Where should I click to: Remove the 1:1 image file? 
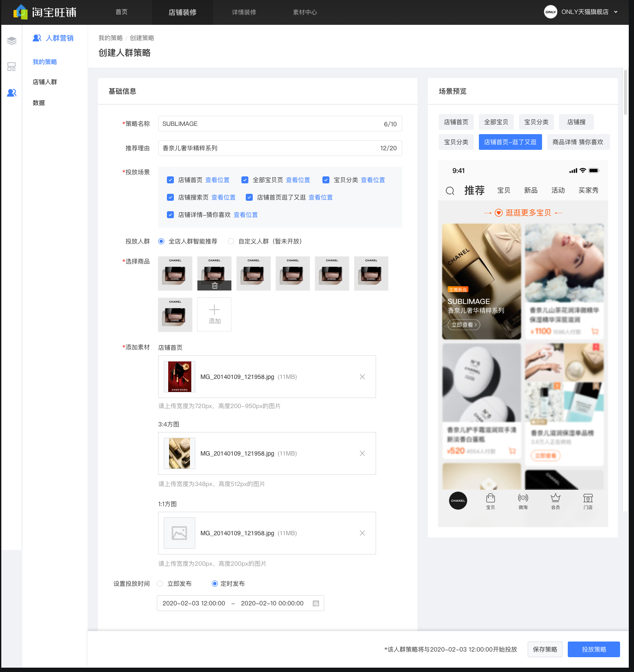(362, 533)
